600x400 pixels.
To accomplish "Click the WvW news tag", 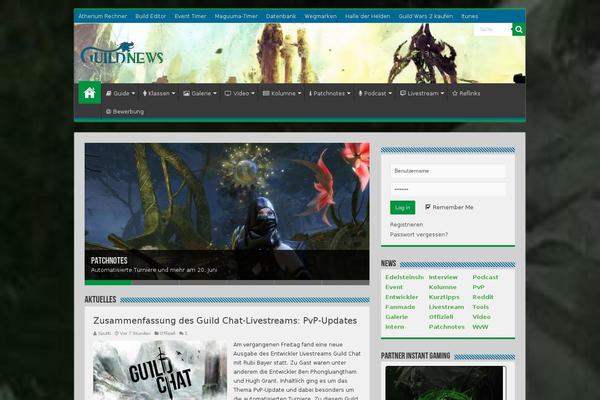I will (480, 327).
